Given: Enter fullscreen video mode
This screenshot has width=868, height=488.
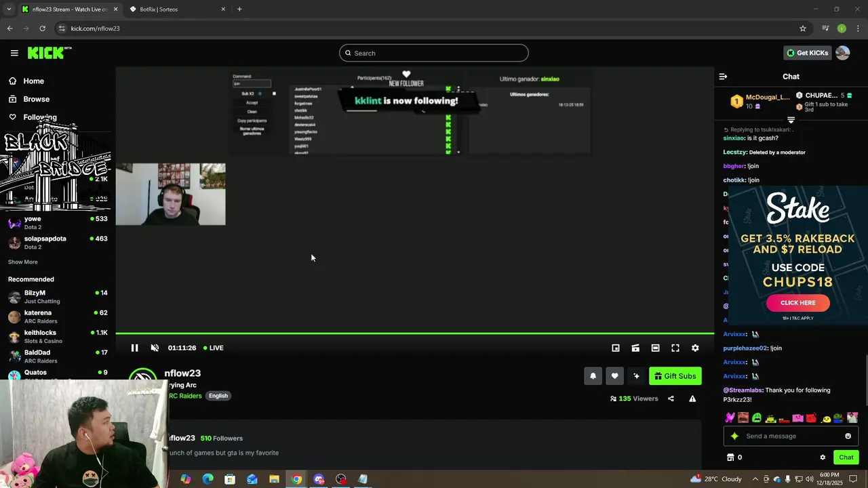Looking at the screenshot, I should coord(675,348).
